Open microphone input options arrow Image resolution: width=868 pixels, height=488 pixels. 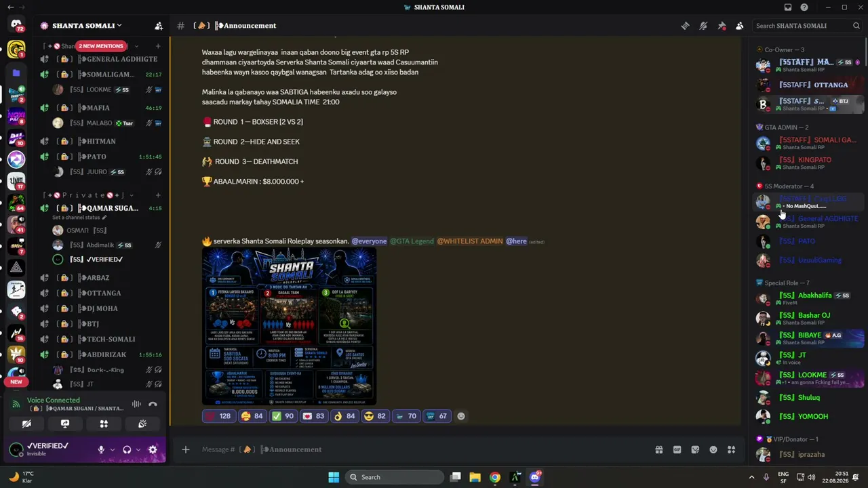[112, 449]
